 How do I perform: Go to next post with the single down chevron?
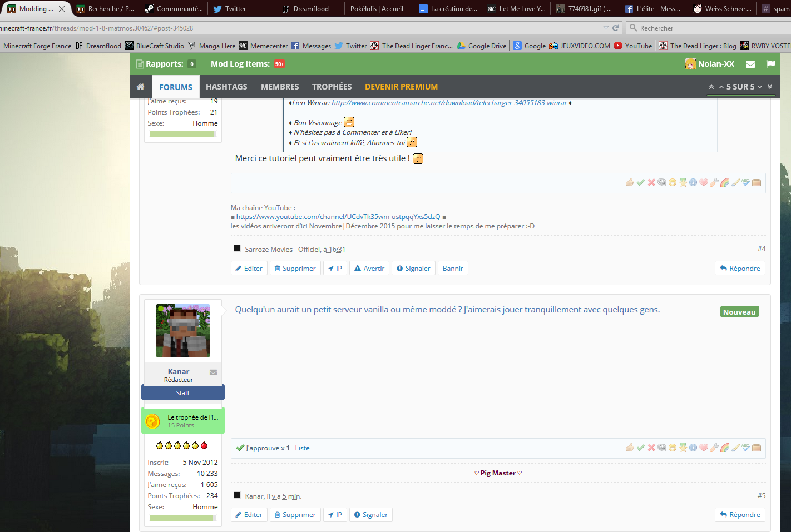(760, 87)
